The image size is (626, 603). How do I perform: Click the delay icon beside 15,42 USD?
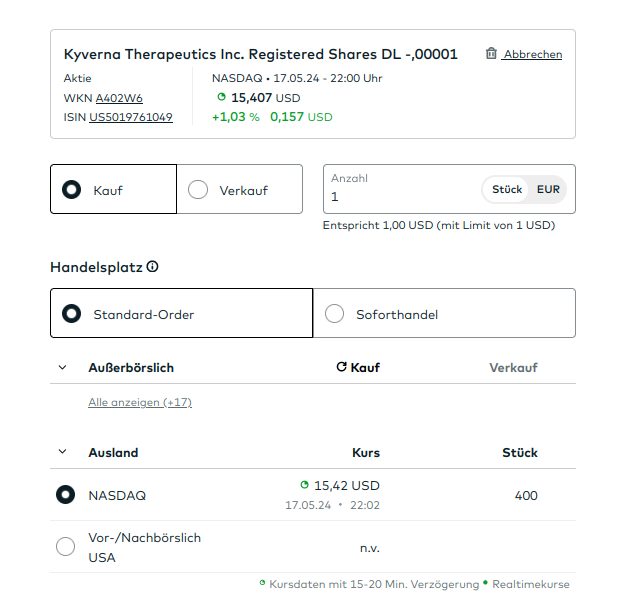pos(304,485)
